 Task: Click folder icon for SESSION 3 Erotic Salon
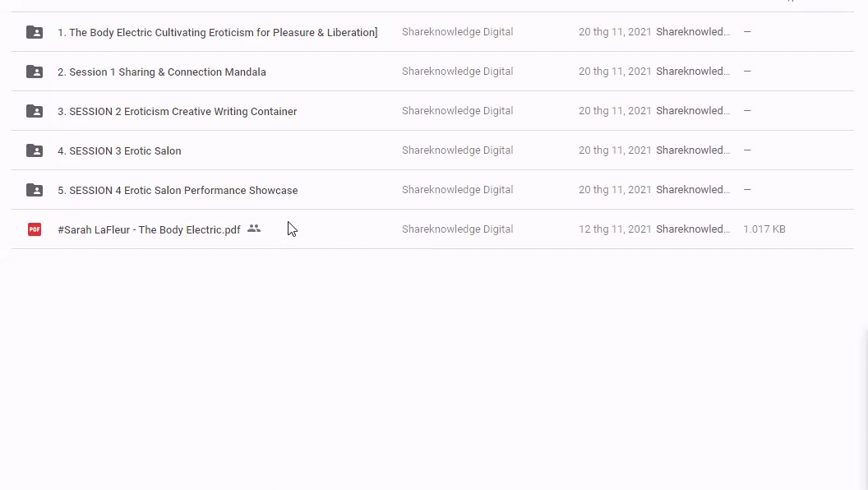coord(35,150)
